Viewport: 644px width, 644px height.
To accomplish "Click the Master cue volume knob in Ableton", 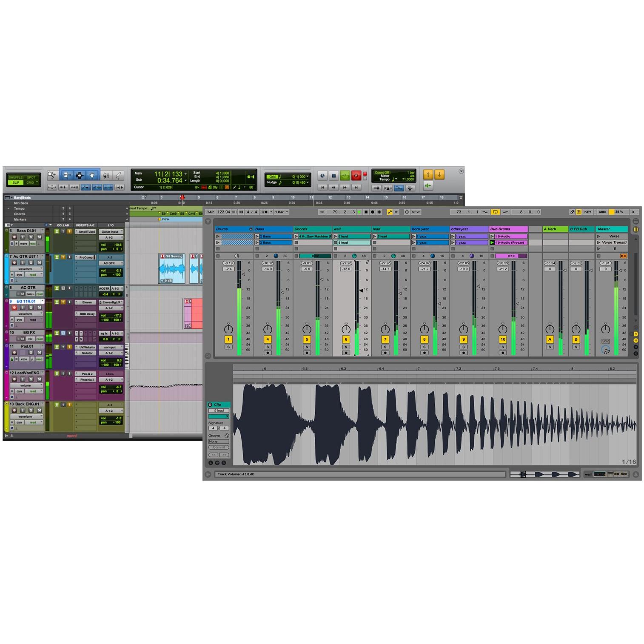I will pos(605,350).
